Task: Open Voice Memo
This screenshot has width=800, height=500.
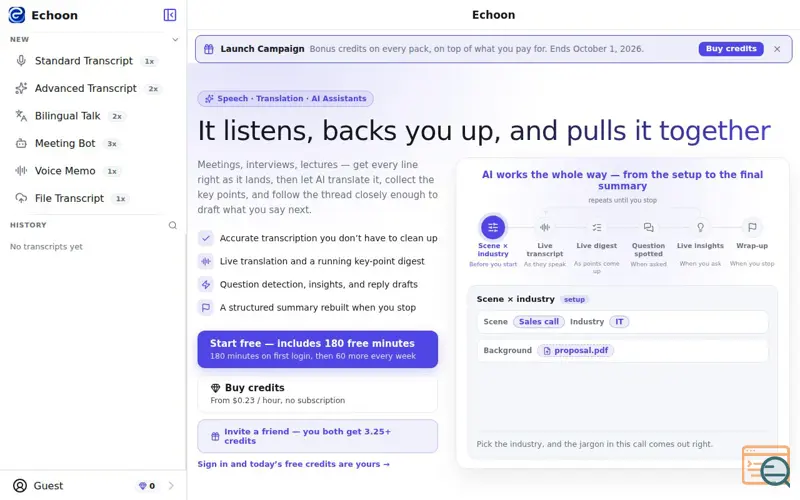Action: point(93,171)
